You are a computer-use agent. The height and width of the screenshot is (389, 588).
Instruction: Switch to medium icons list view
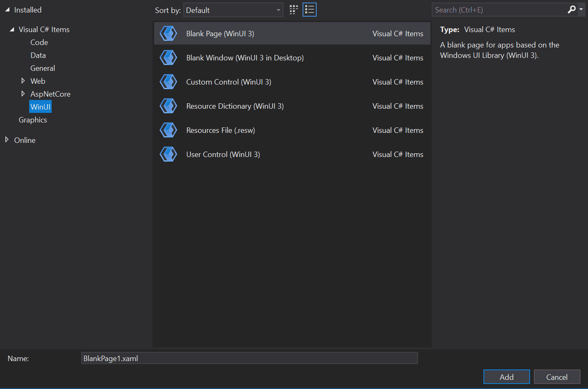pyautogui.click(x=310, y=10)
